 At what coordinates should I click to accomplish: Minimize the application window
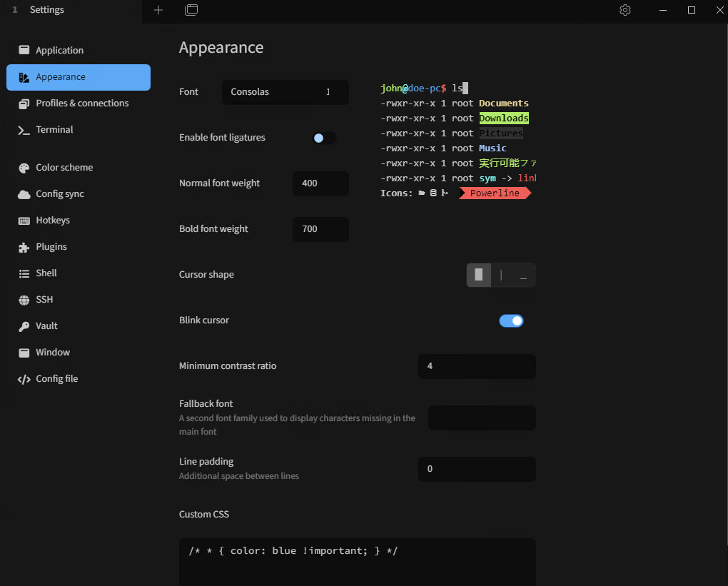[x=663, y=10]
